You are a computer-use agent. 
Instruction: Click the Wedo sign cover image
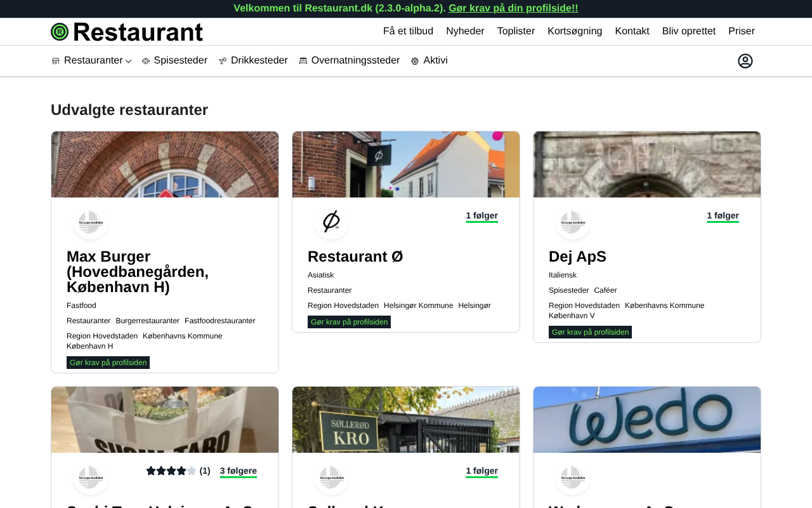(647, 420)
